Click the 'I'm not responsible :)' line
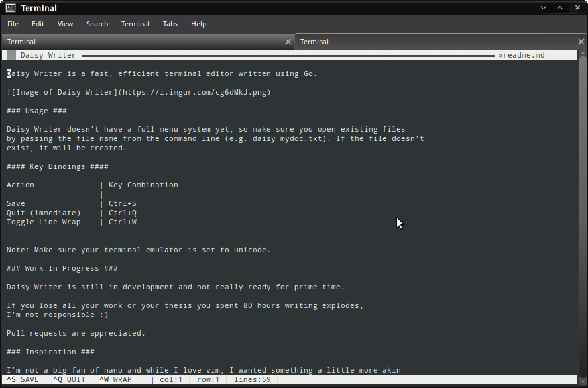The width and height of the screenshot is (588, 388). [x=58, y=315]
